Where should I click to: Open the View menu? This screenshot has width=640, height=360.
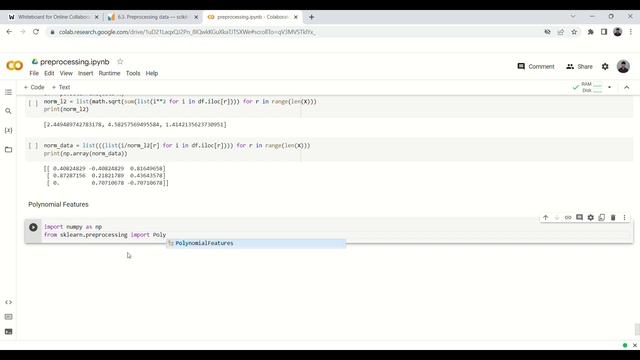66,73
